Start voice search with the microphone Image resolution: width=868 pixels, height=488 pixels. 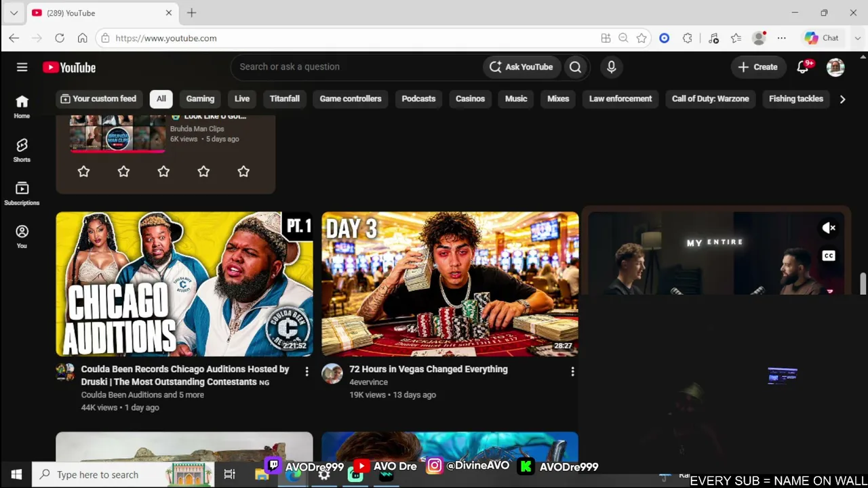[x=611, y=67]
